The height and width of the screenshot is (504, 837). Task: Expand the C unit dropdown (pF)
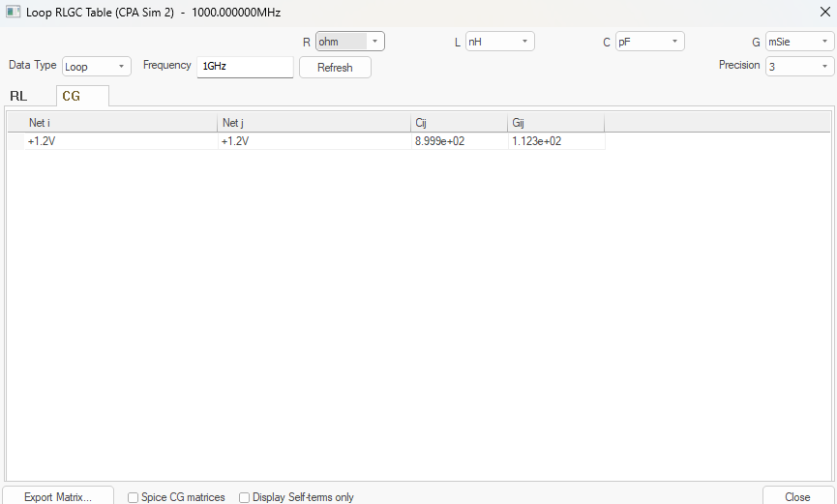[649, 42]
